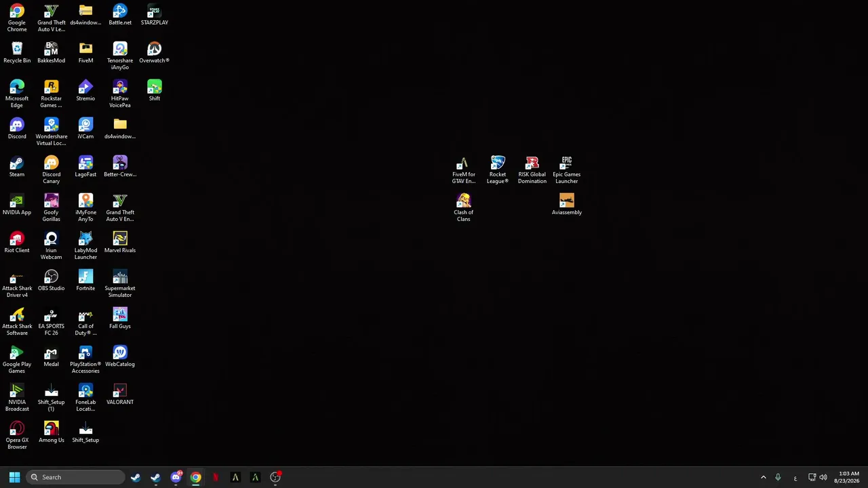The image size is (868, 488).
Task: Click the microphone icon in system tray
Action: click(778, 477)
